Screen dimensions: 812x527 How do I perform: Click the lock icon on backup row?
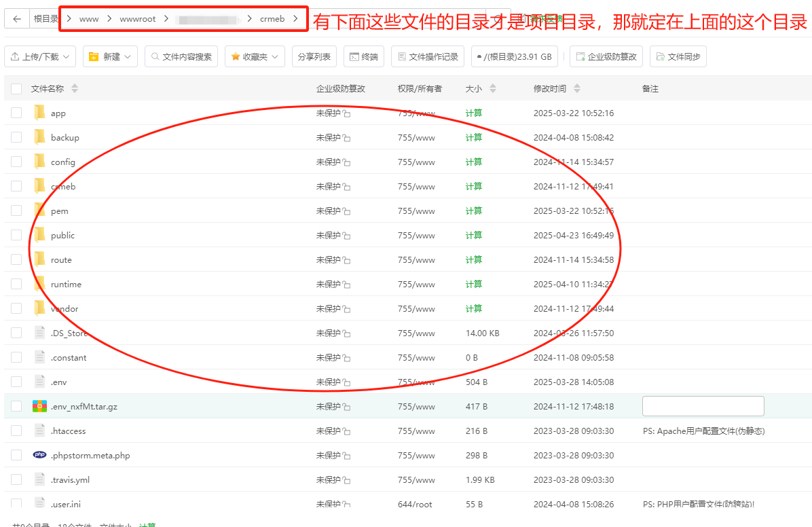click(346, 138)
